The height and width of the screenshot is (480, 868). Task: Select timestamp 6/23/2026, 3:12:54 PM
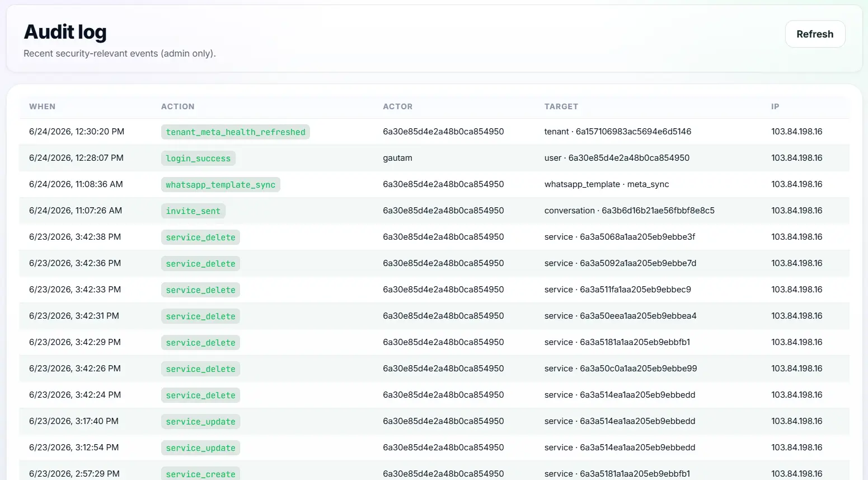(74, 448)
